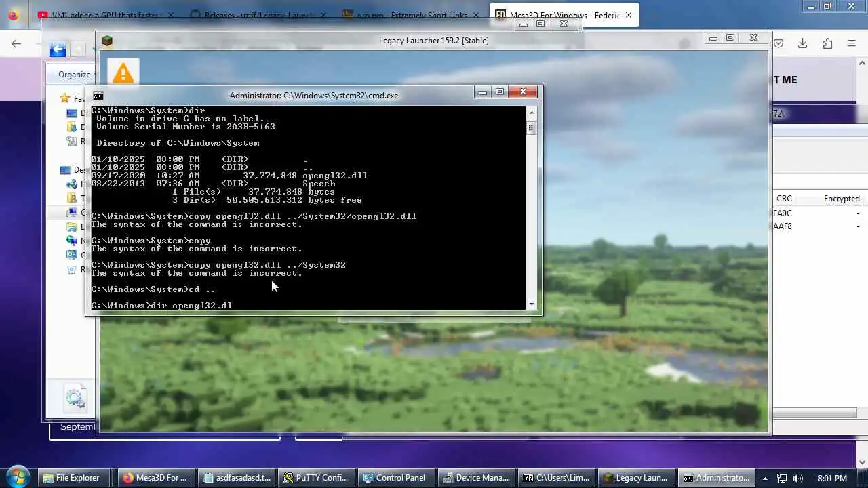Click the AAF8 CRC value in 7-Zip
868x488 pixels.
783,226
